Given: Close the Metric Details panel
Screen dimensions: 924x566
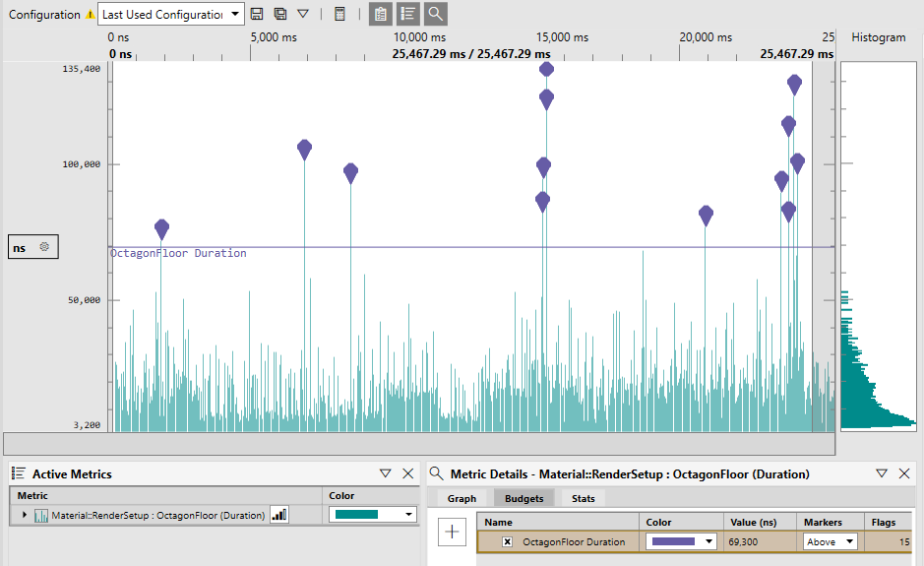Looking at the screenshot, I should tap(904, 473).
